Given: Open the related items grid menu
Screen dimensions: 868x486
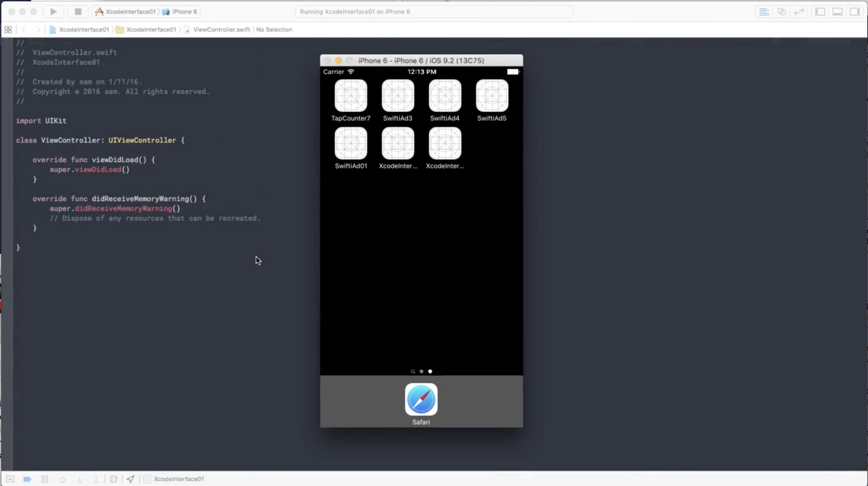Looking at the screenshot, I should (x=8, y=30).
